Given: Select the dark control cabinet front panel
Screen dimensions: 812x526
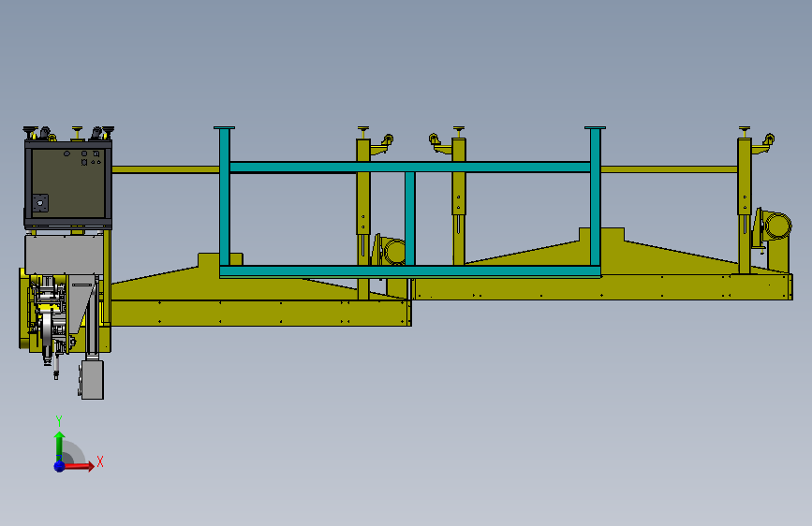Looking at the screenshot, I should 68,183.
